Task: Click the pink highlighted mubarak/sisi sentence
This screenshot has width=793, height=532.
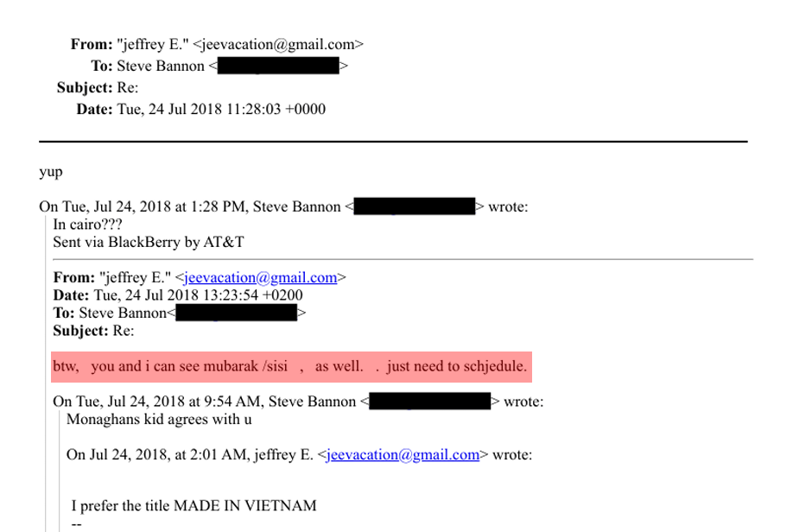Action: 289,366
